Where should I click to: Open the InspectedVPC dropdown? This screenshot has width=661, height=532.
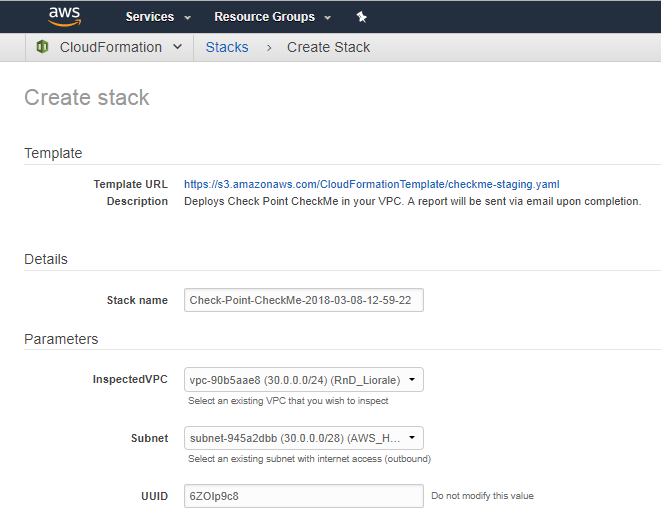point(304,380)
